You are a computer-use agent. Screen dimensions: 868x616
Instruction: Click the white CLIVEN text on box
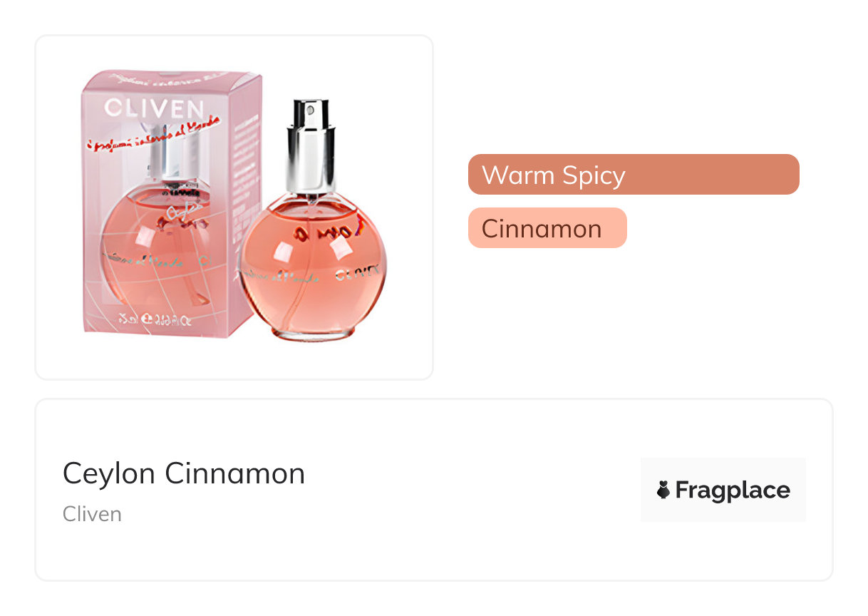pos(154,108)
